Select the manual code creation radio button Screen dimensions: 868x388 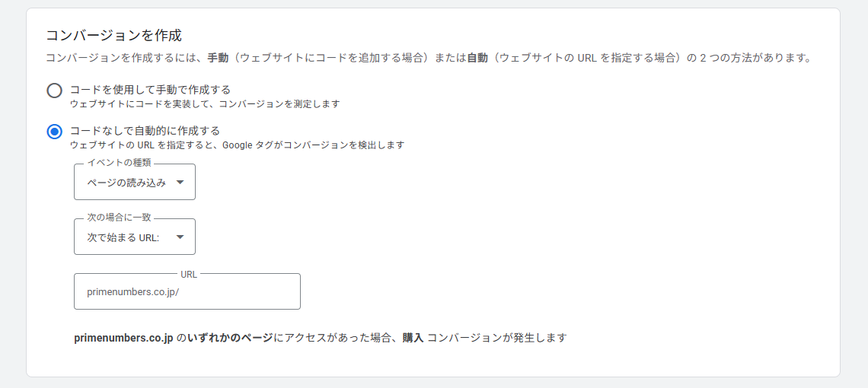tap(54, 91)
